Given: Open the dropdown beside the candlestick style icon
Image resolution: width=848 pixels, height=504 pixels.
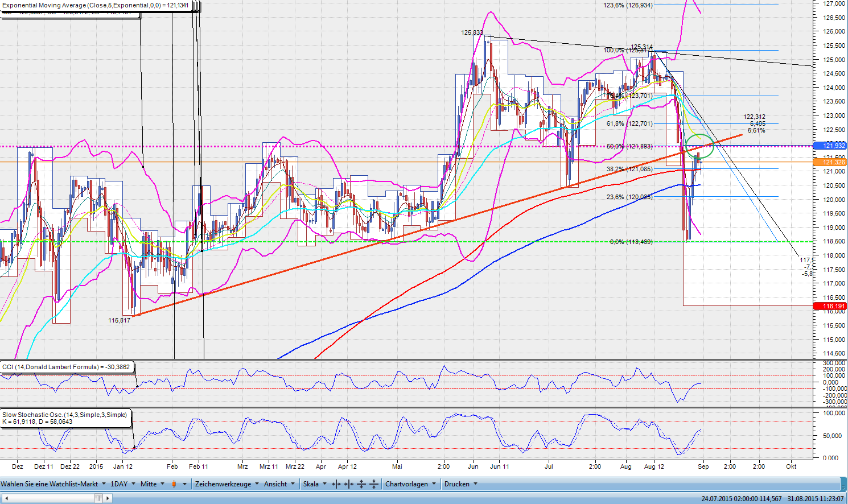Looking at the screenshot, I should pyautogui.click(x=184, y=484).
